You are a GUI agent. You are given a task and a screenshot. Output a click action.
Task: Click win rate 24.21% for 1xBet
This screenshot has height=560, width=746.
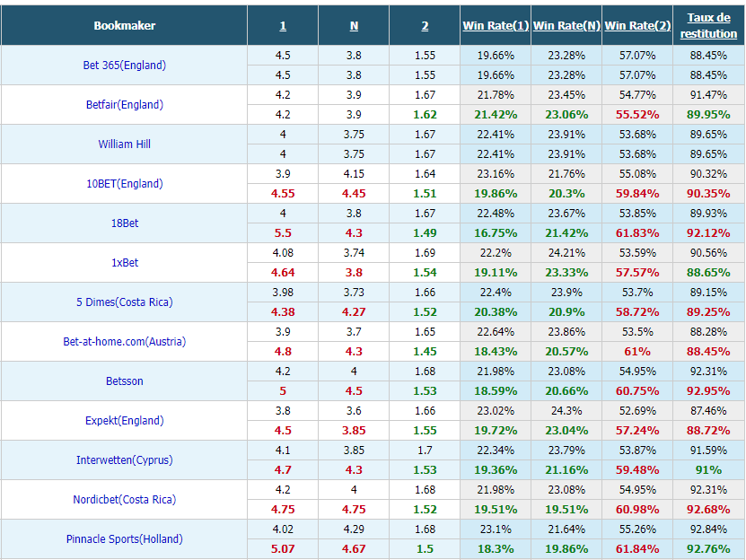tap(566, 253)
